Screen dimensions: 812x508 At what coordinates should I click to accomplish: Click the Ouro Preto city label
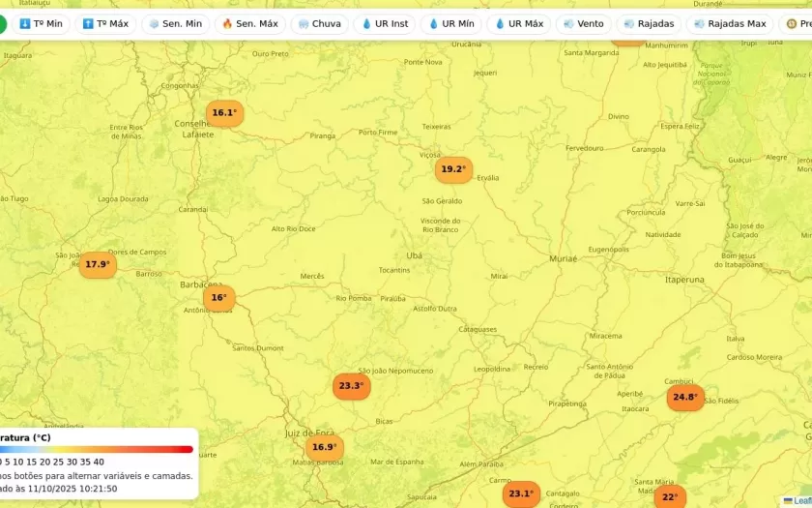click(x=271, y=54)
